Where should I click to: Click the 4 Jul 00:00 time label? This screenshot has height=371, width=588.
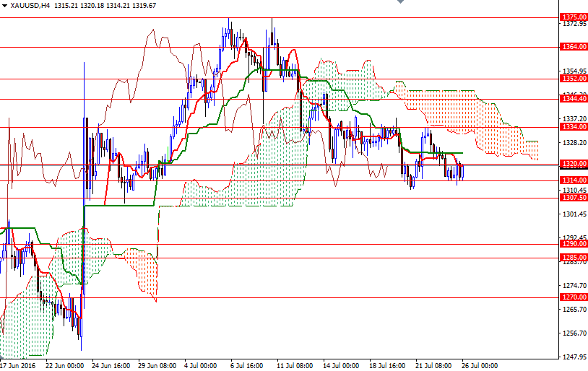coord(201,365)
